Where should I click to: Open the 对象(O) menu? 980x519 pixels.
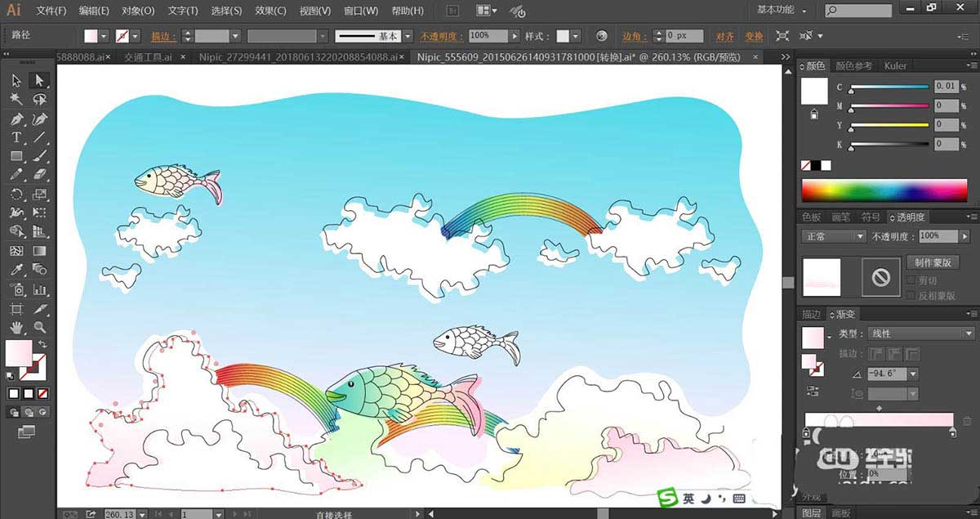[138, 11]
